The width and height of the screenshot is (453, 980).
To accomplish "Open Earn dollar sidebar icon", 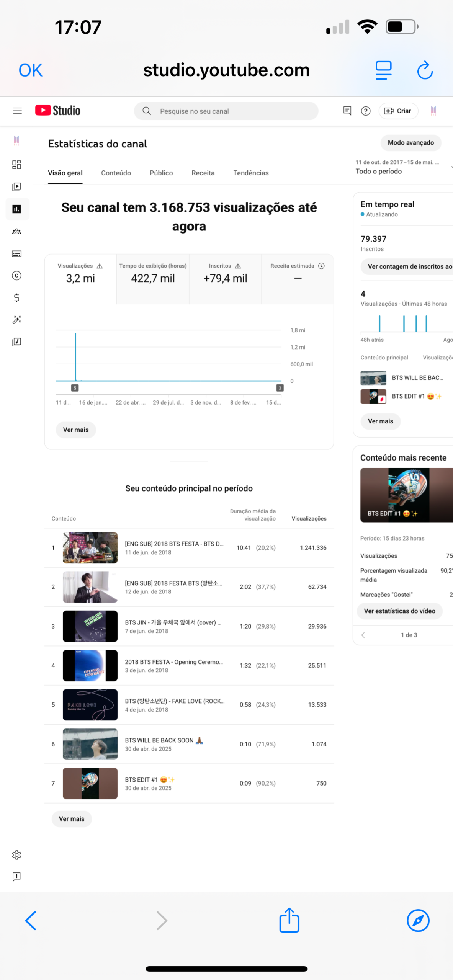I will [x=16, y=298].
